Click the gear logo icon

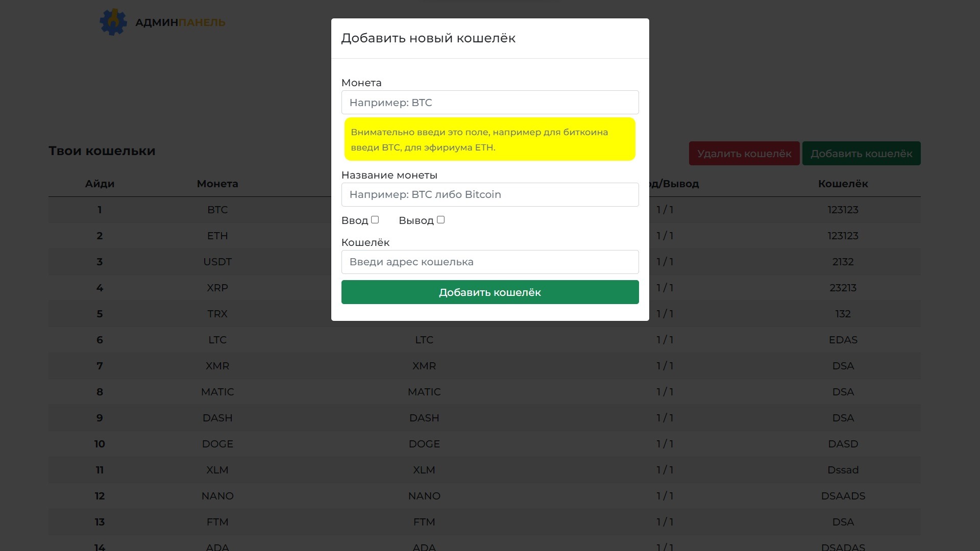click(x=113, y=22)
